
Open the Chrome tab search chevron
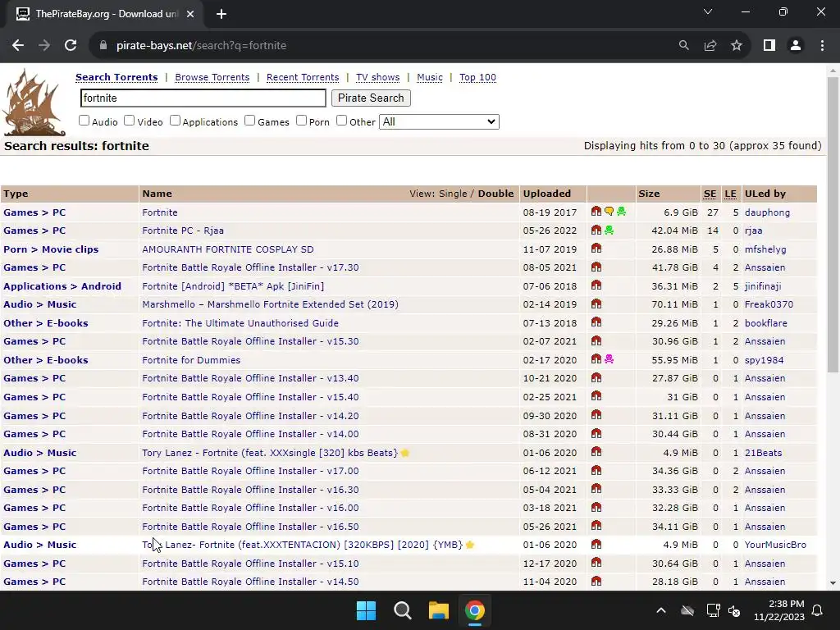(708, 11)
